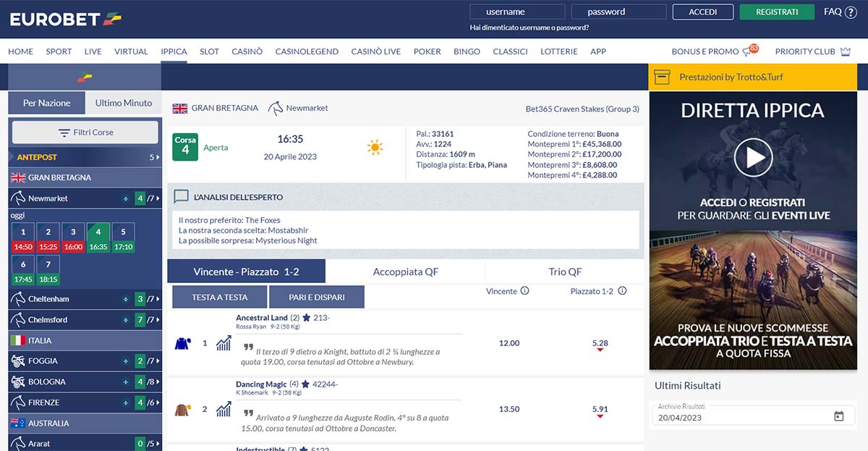Click the Vincente info icon

pos(524,291)
